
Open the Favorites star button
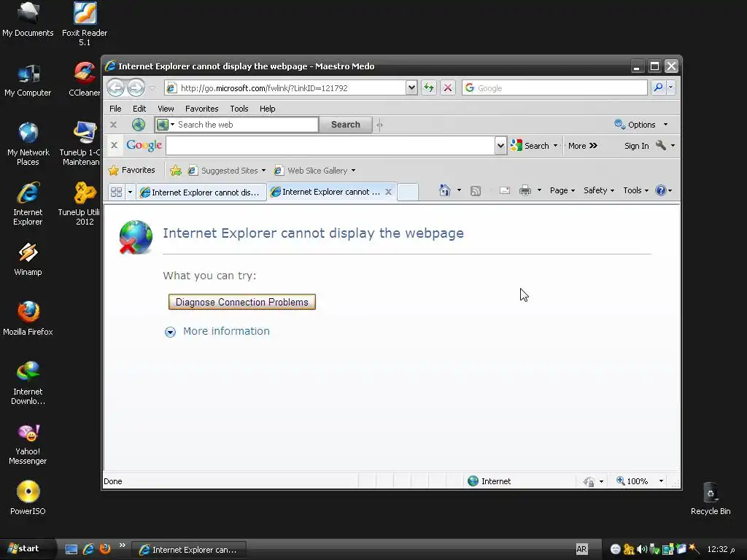click(132, 170)
